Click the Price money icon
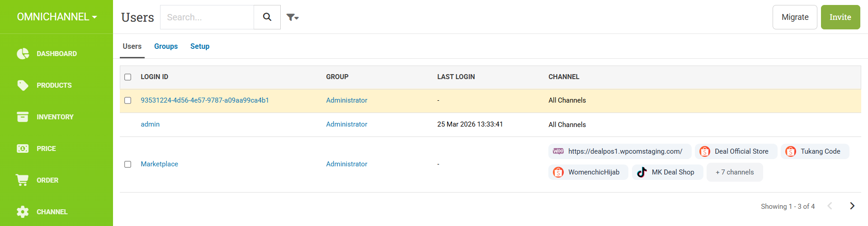 pos(23,149)
